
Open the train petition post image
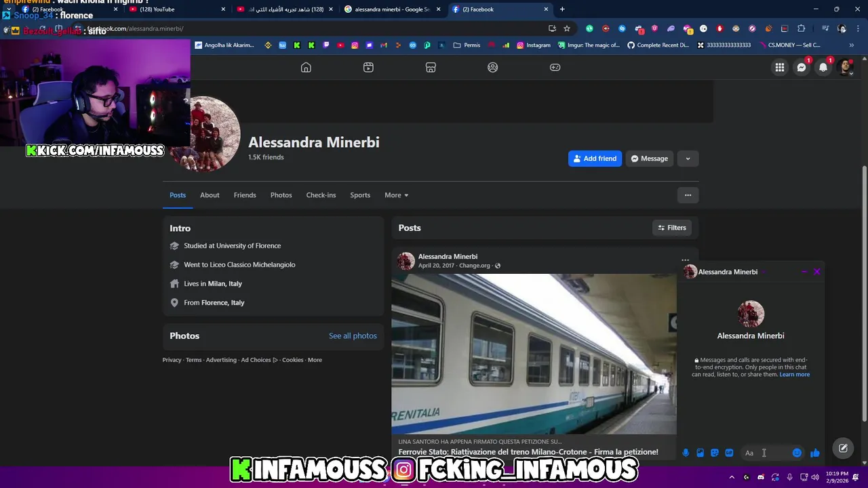pyautogui.click(x=534, y=354)
